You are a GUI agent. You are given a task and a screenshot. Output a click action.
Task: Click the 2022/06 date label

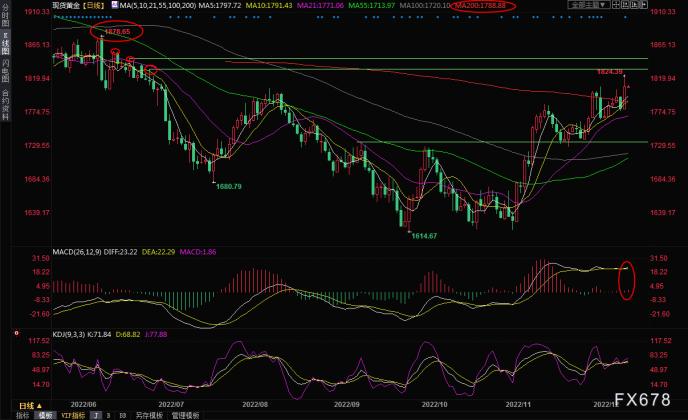coord(83,404)
